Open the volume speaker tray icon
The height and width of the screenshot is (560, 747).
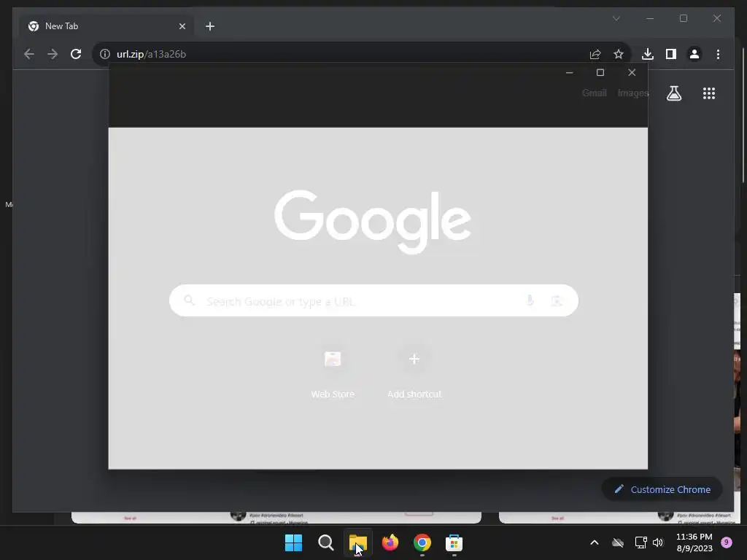click(x=658, y=542)
